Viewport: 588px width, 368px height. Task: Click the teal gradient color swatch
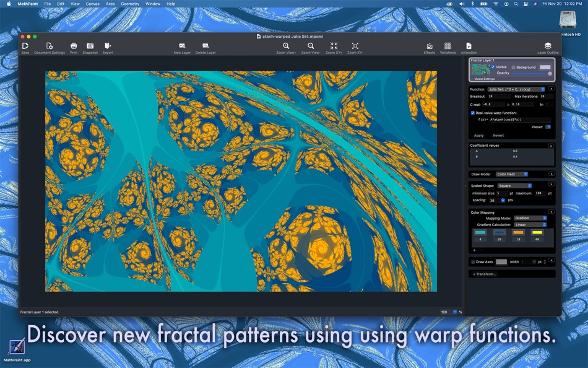pyautogui.click(x=480, y=233)
